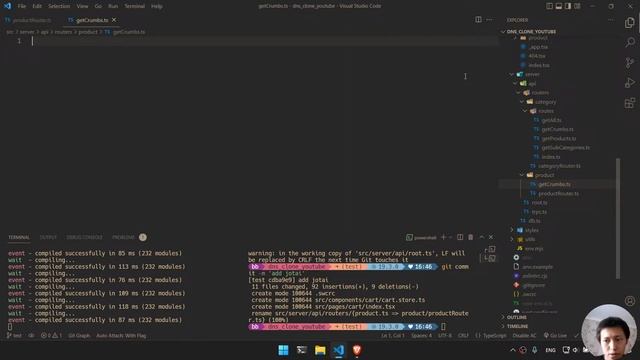This screenshot has width=640, height=360.
Task: Open the Accounts menu icon
Action: point(630,301)
